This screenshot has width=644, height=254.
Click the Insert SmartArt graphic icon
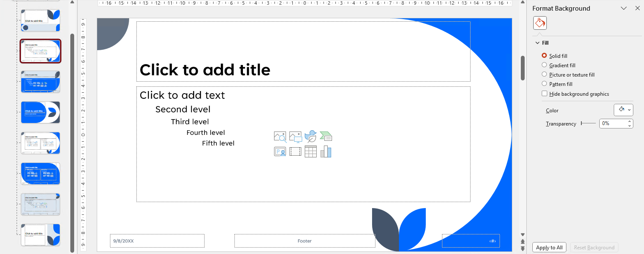tap(326, 137)
